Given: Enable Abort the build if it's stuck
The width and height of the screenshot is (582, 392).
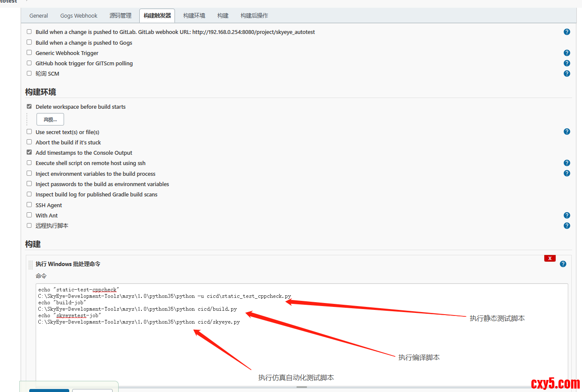Looking at the screenshot, I should (x=29, y=142).
